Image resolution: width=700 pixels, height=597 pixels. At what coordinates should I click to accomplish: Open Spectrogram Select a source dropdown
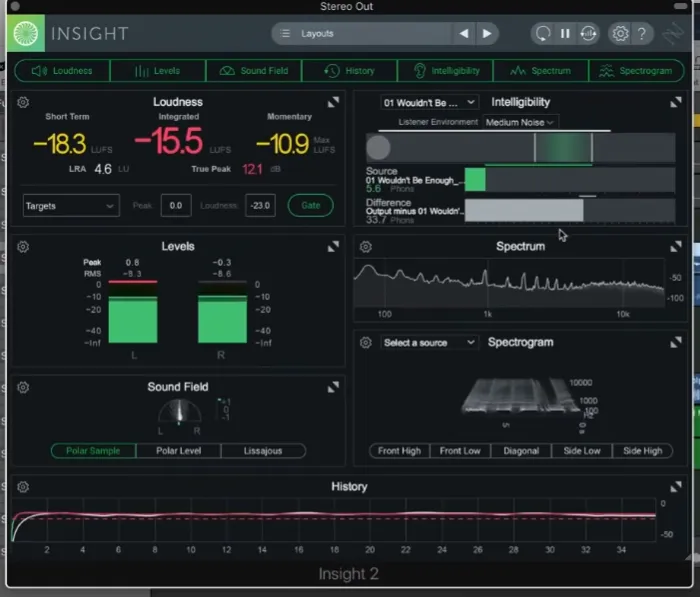click(429, 342)
